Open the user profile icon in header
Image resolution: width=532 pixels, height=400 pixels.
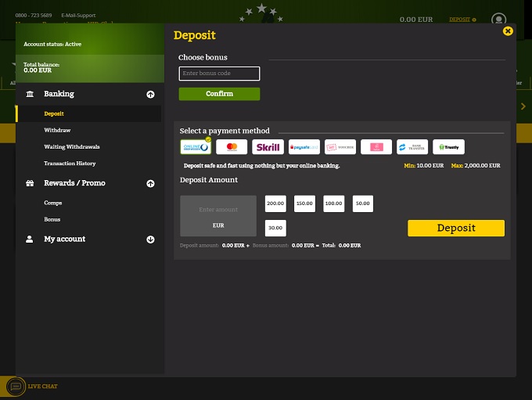pyautogui.click(x=498, y=20)
